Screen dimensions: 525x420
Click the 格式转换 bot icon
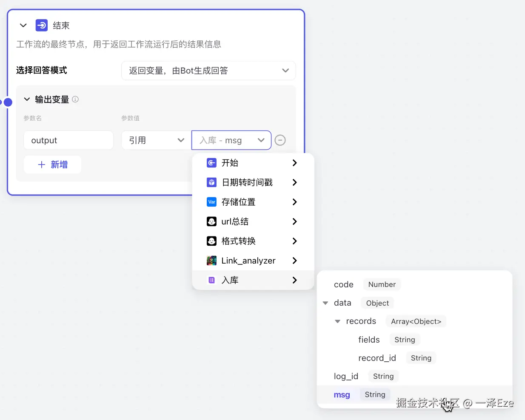click(211, 241)
